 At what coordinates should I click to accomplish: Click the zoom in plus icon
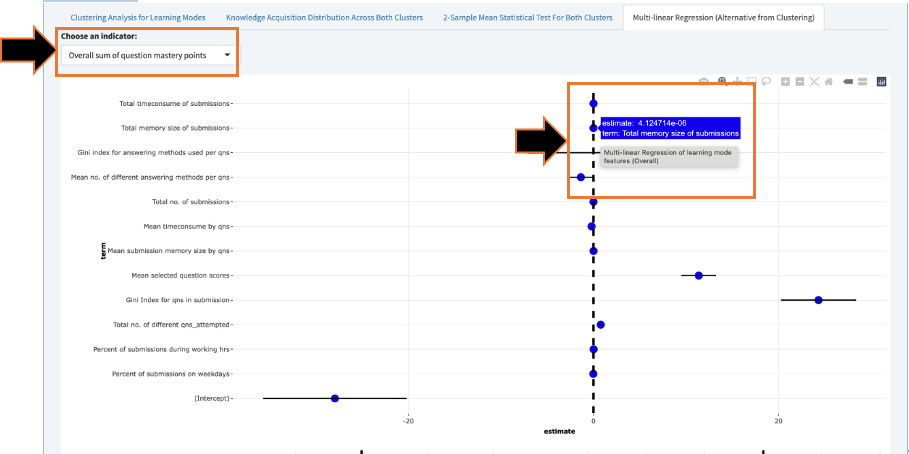(x=786, y=81)
